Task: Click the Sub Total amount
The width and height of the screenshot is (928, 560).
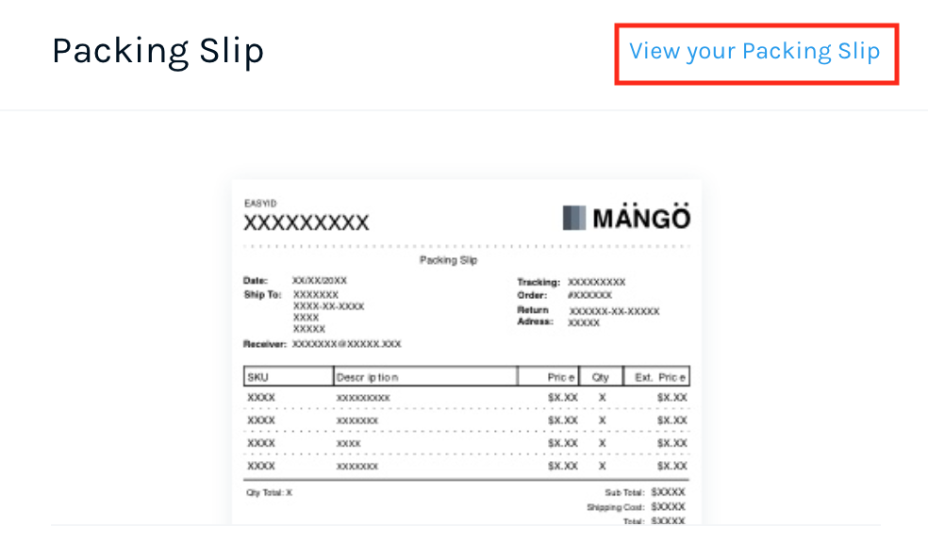Action: [667, 491]
